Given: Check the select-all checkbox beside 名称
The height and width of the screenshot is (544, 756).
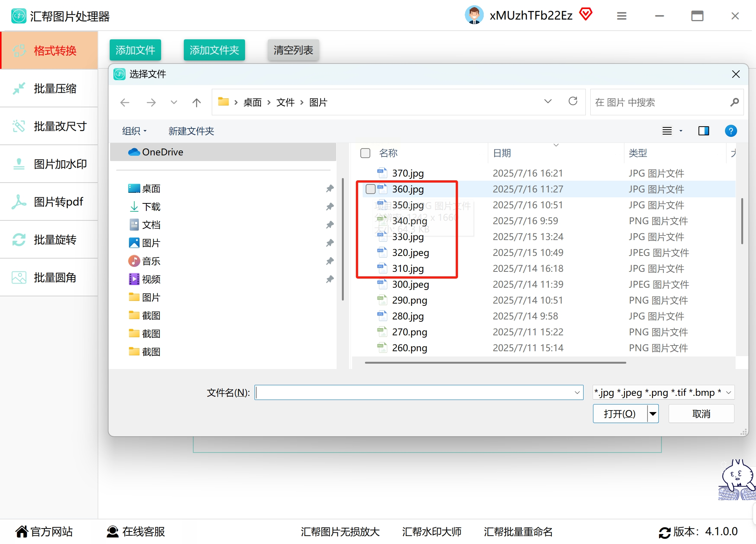Looking at the screenshot, I should pos(365,153).
